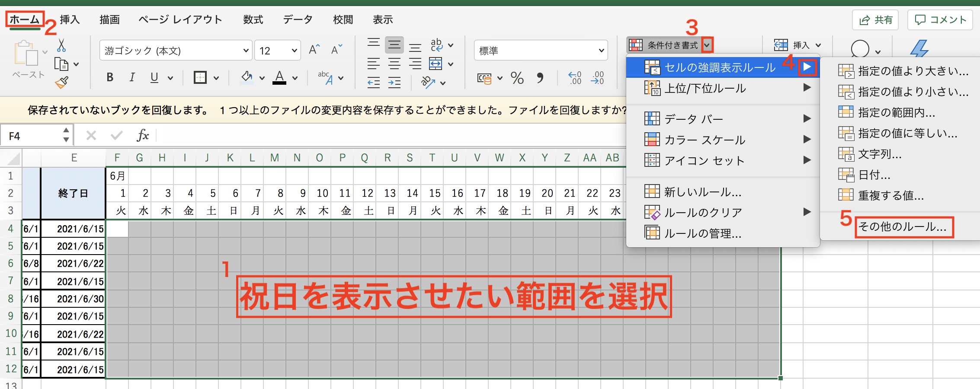Apply percent style
This screenshot has height=389, width=980.
[x=517, y=78]
